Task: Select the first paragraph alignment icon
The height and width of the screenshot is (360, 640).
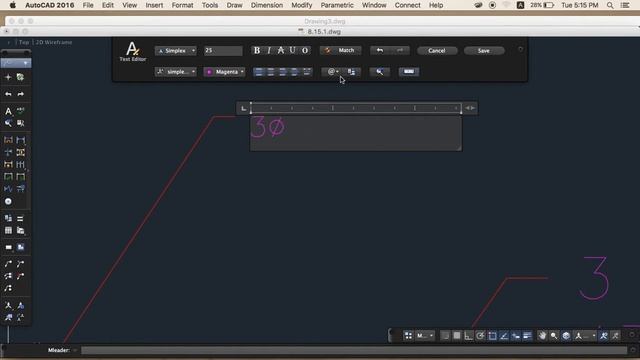Action: 258,72
